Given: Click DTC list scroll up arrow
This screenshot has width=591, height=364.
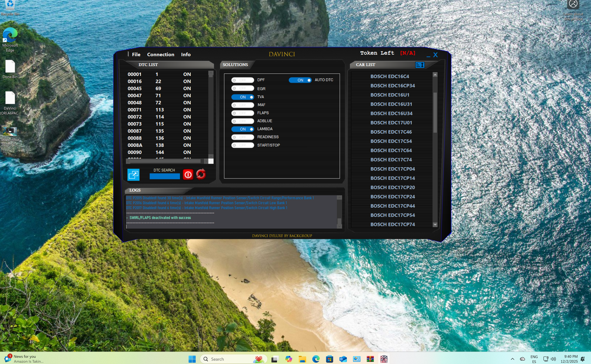Looking at the screenshot, I should coord(211,74).
